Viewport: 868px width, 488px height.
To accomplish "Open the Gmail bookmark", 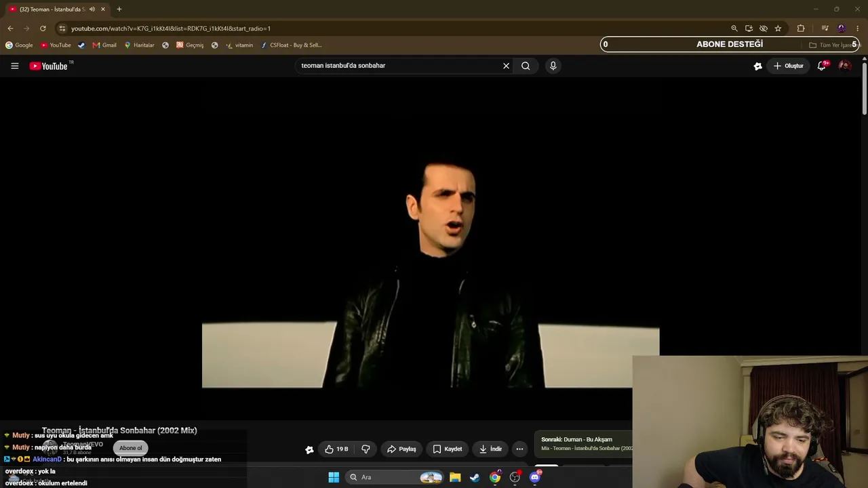I will pos(104,45).
